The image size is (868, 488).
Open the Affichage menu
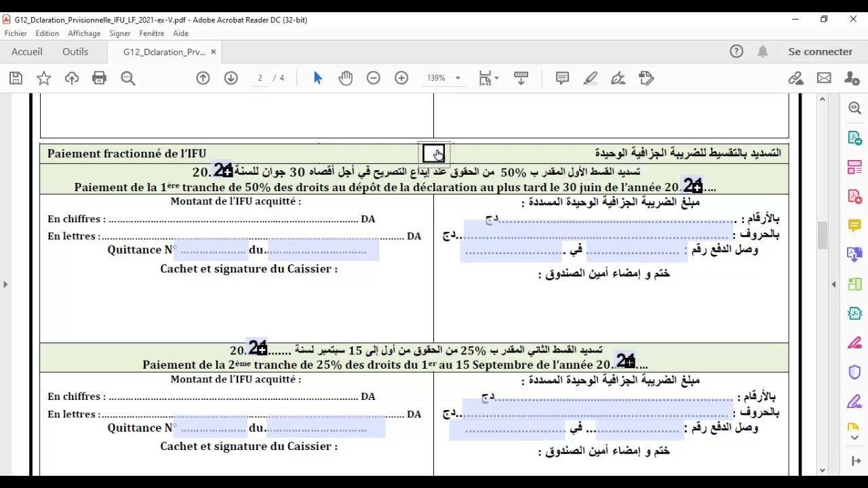[x=84, y=33]
